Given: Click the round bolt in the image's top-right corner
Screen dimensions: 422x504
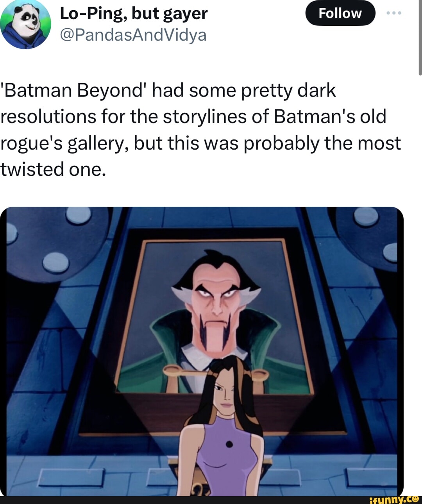Looking at the screenshot, I should coord(366,217).
